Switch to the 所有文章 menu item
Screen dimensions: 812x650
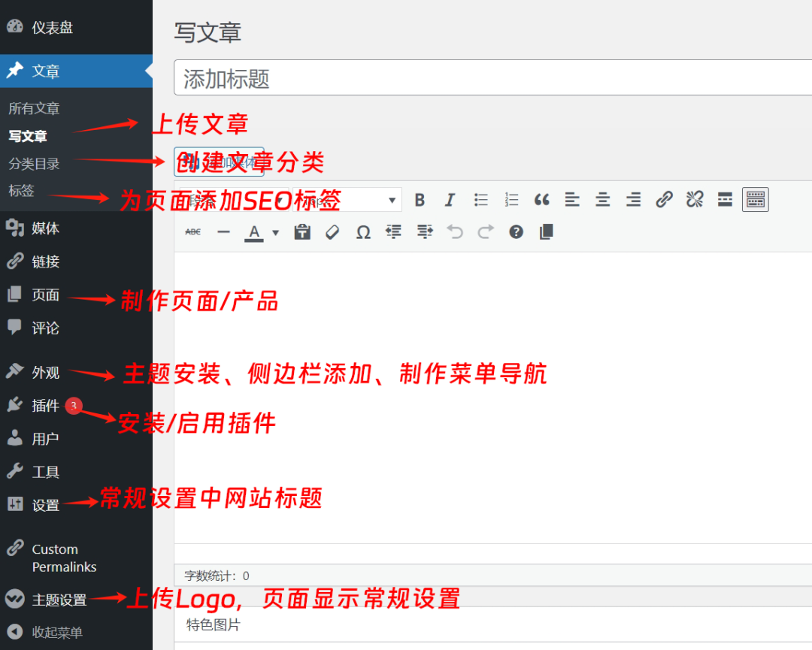coord(34,108)
